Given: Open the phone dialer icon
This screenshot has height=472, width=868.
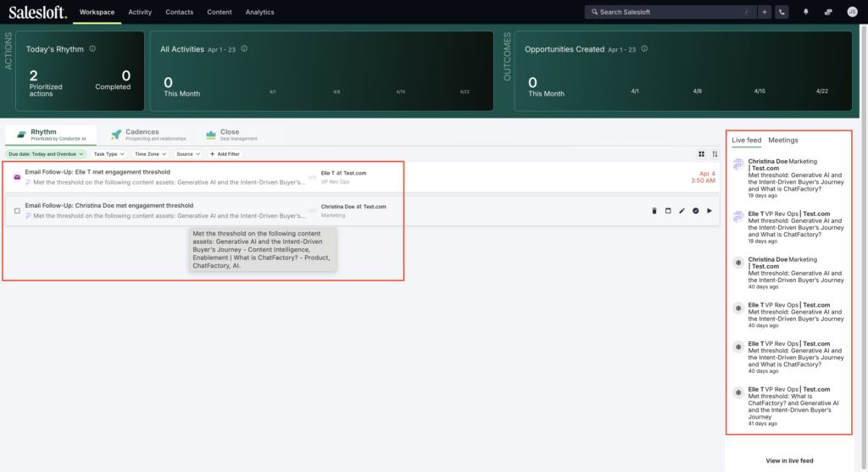Looking at the screenshot, I should (x=782, y=12).
